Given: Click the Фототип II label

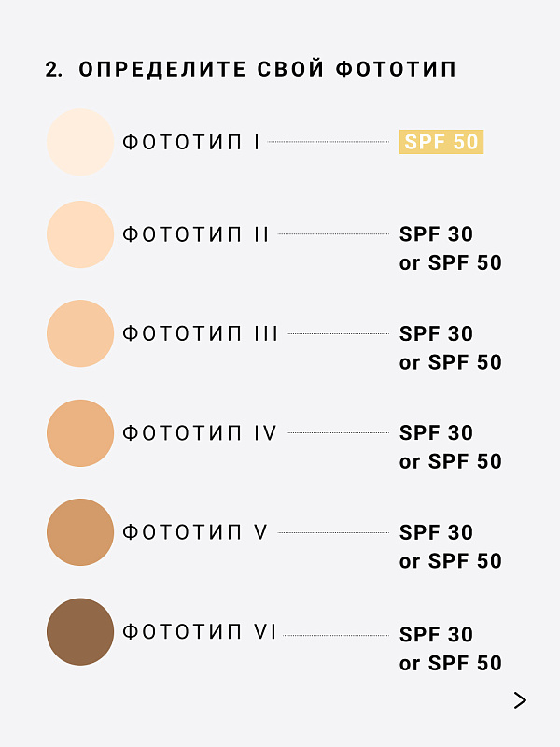Looking at the screenshot, I should [196, 234].
